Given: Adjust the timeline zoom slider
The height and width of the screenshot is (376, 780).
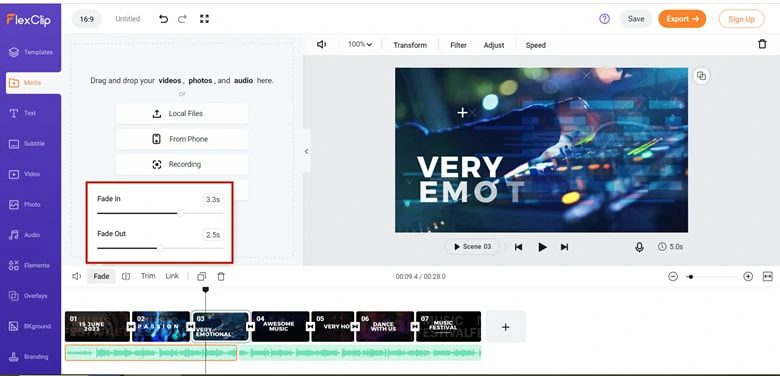Looking at the screenshot, I should pos(690,277).
